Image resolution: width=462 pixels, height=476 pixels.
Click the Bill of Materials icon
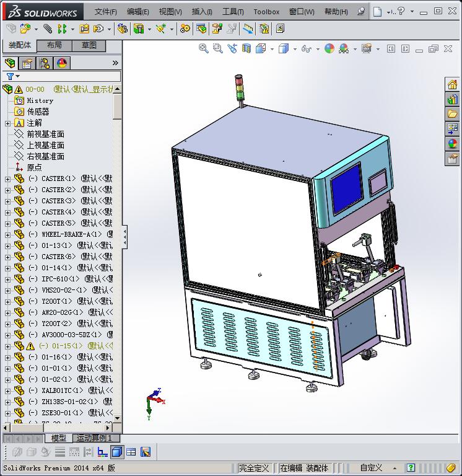point(201,29)
